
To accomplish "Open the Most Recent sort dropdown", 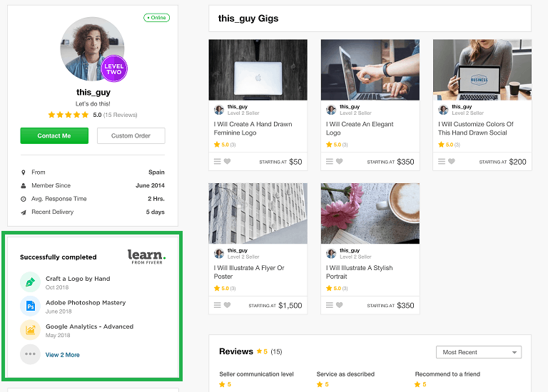I will point(479,352).
